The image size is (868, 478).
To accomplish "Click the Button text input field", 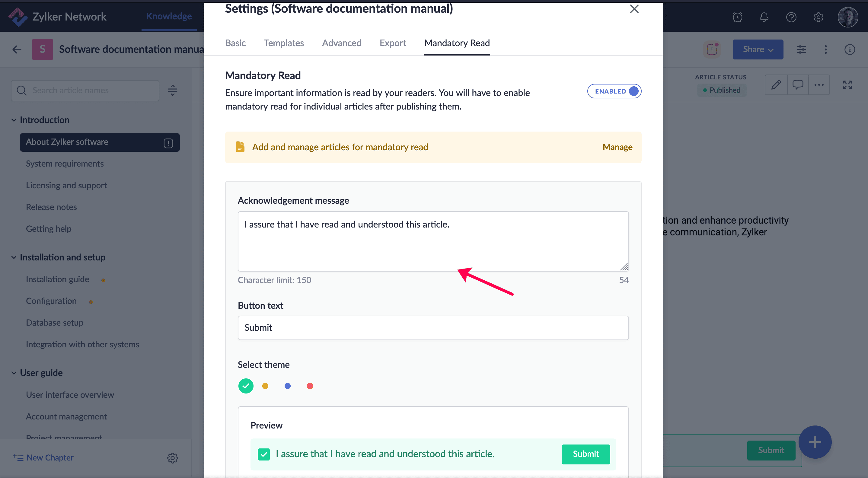I will coord(433,327).
